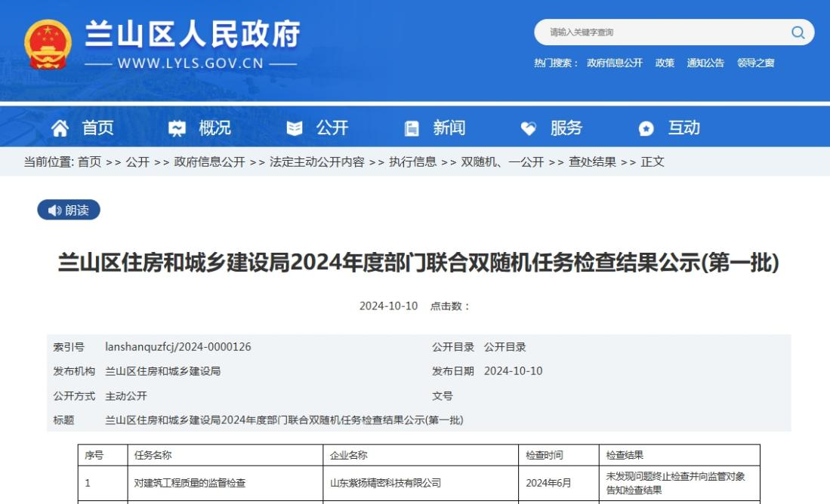Go to 政府信息公开 in the breadcrumb

pos(210,161)
